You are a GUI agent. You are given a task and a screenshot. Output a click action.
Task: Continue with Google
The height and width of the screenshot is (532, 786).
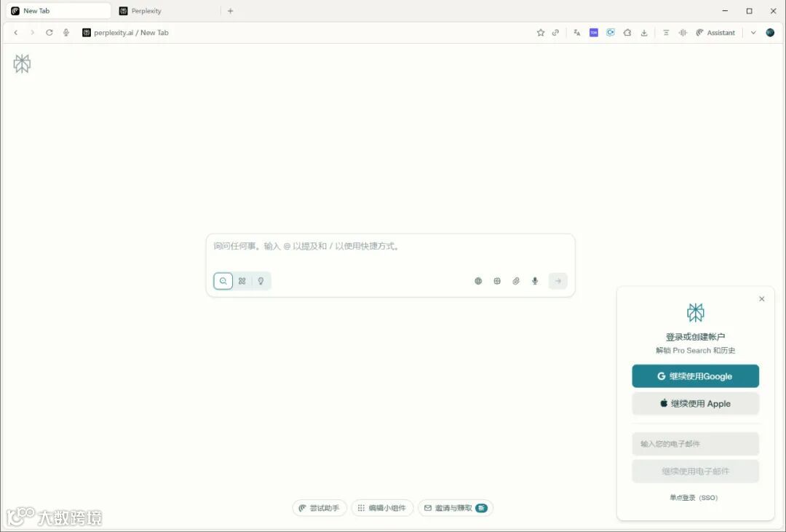click(695, 376)
